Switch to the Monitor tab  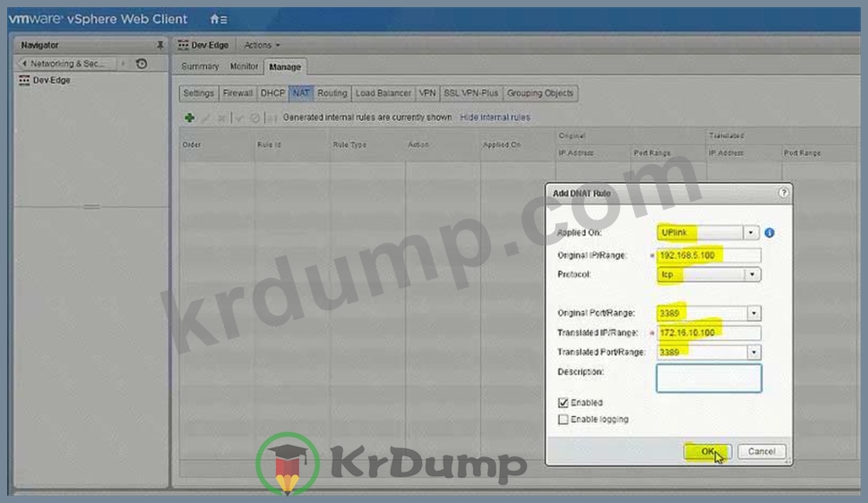pyautogui.click(x=245, y=66)
